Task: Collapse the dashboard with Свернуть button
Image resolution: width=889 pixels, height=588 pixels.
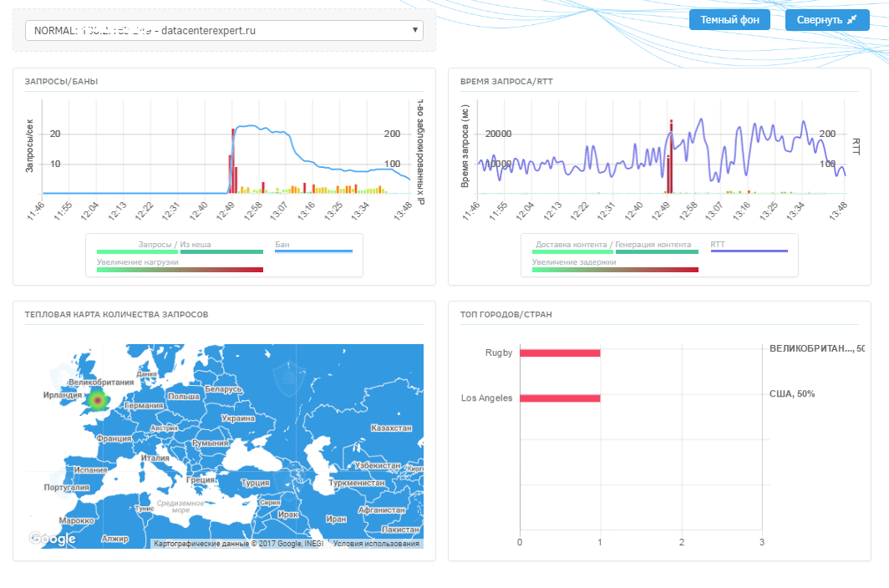Action: (x=827, y=20)
